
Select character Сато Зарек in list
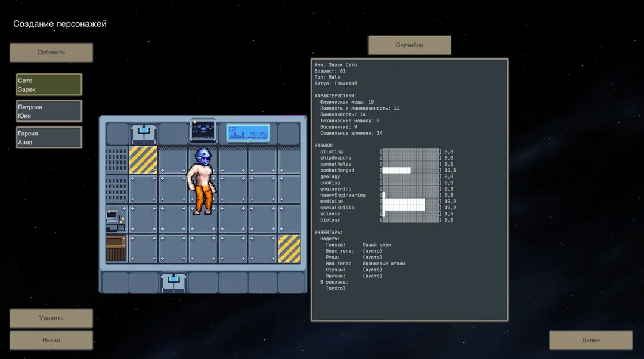pos(49,85)
